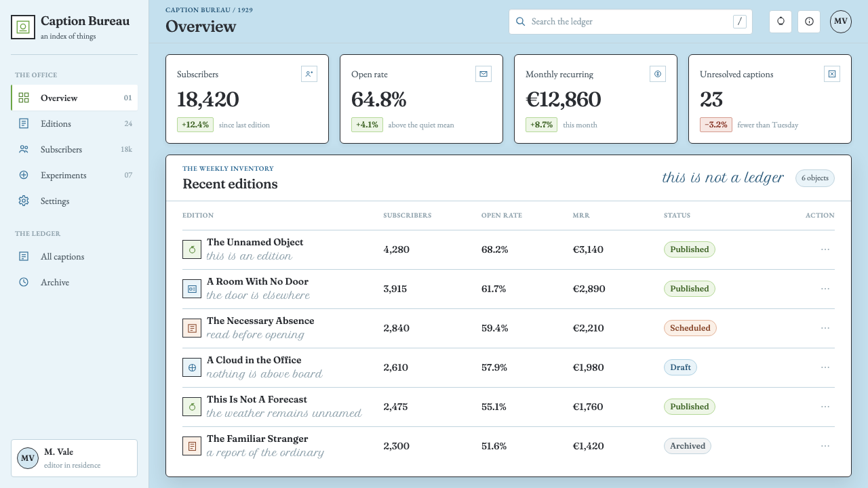
Task: Click the Subscribers card add-user icon
Action: tap(309, 74)
